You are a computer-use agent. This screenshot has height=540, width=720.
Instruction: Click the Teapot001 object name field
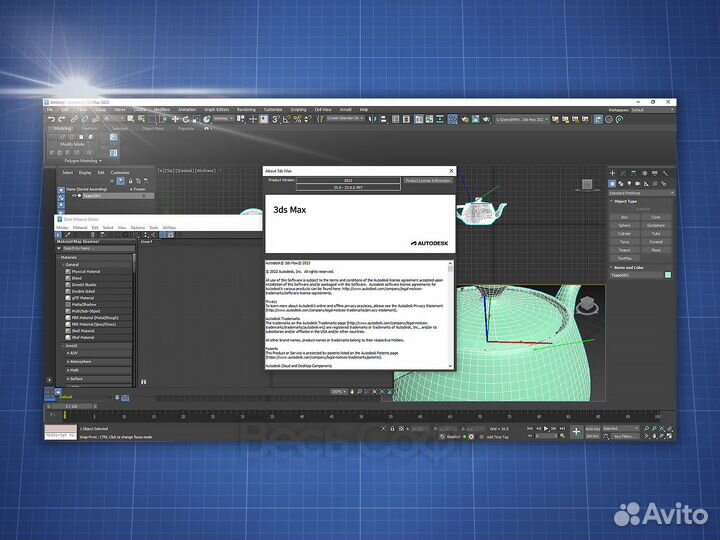click(636, 275)
